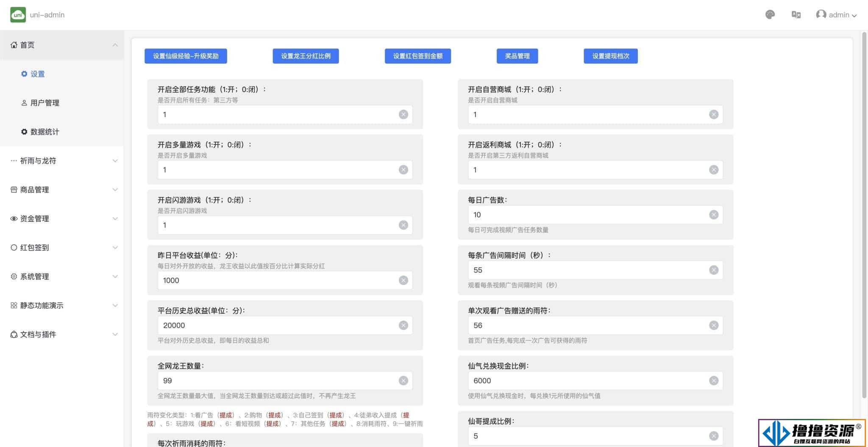The image size is (868, 447).
Task: Clear the 平台历史总收益 input value
Action: click(x=403, y=325)
